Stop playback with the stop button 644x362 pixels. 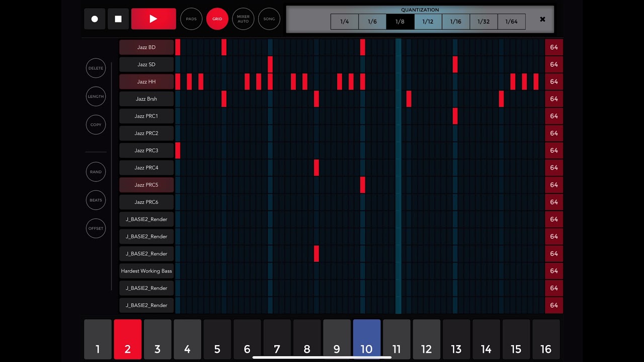point(118,19)
